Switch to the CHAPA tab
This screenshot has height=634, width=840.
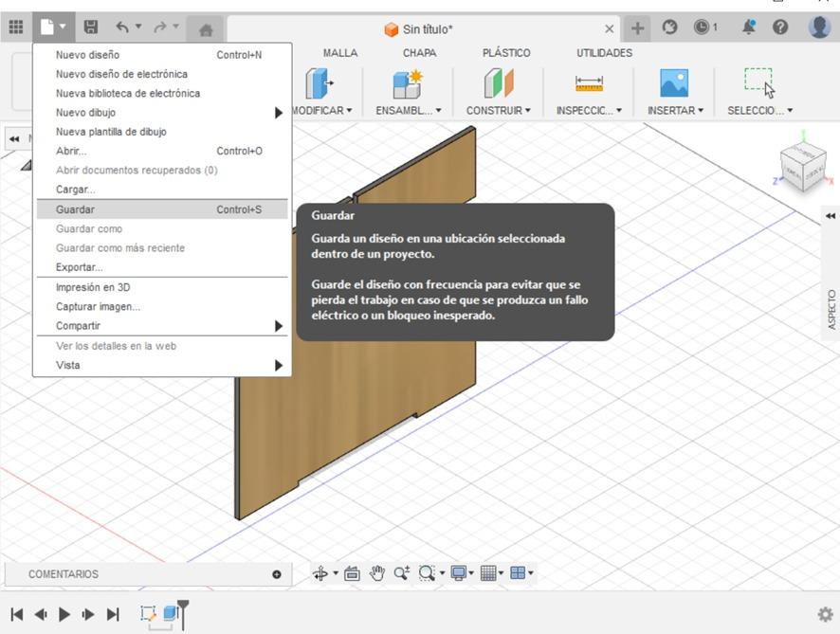click(x=419, y=53)
